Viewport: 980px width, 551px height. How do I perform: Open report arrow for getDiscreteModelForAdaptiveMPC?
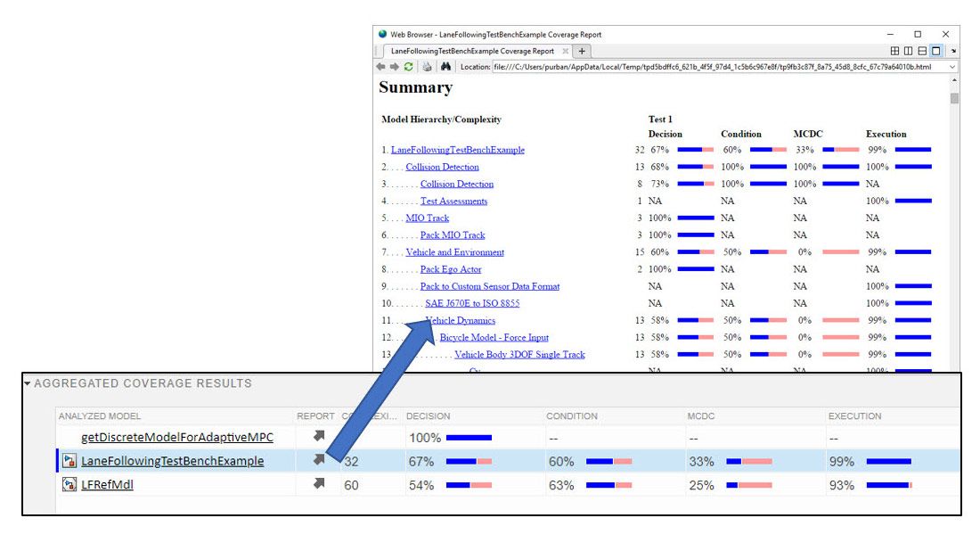[319, 437]
